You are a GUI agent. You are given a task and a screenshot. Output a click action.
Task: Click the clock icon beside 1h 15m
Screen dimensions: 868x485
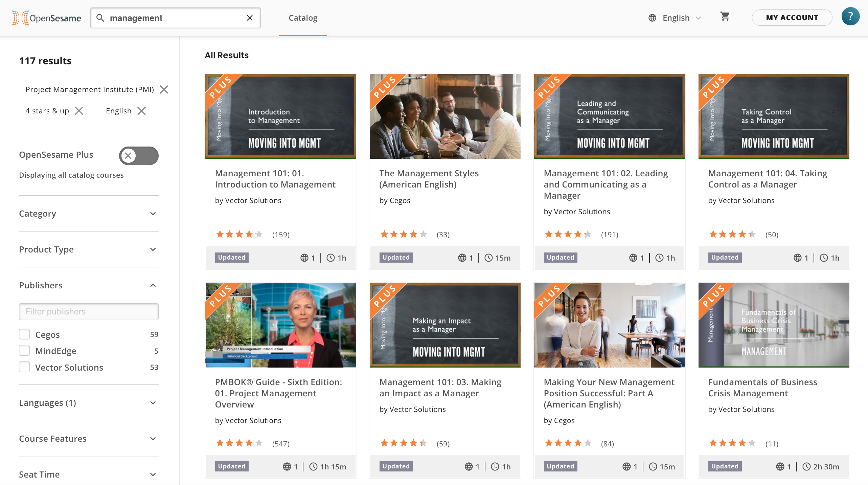pos(314,467)
